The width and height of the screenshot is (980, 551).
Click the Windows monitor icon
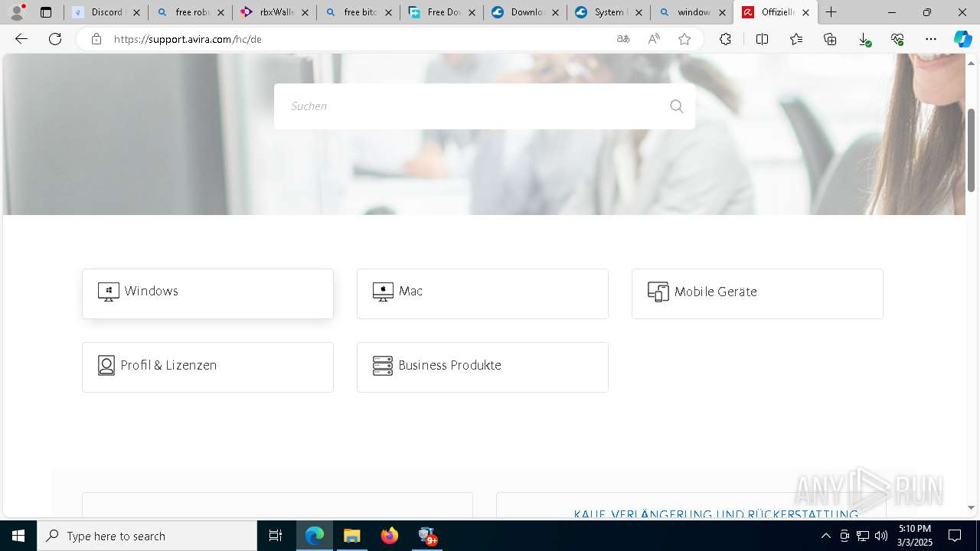[x=109, y=292]
